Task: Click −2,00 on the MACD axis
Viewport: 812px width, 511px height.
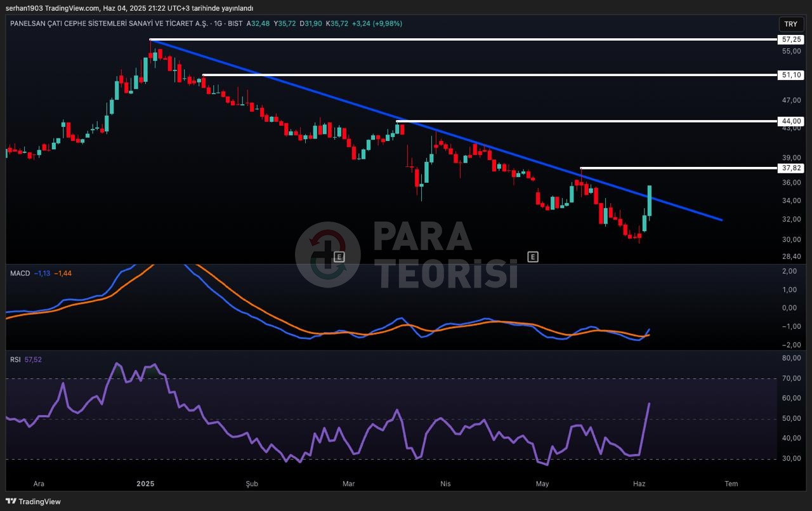Action: tap(789, 345)
